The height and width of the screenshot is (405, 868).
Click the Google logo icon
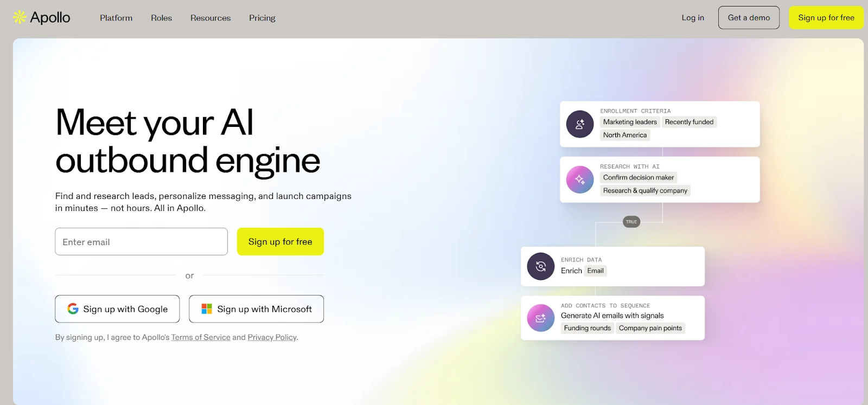73,308
